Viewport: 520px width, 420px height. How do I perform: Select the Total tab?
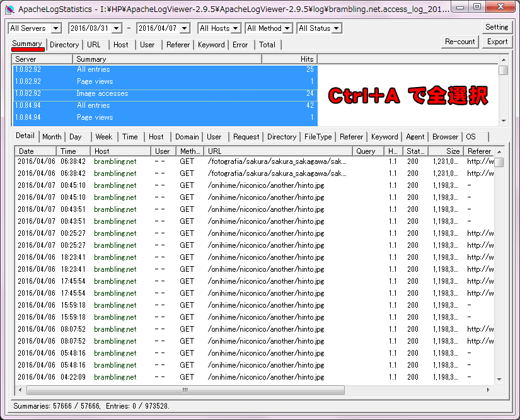[x=267, y=45]
